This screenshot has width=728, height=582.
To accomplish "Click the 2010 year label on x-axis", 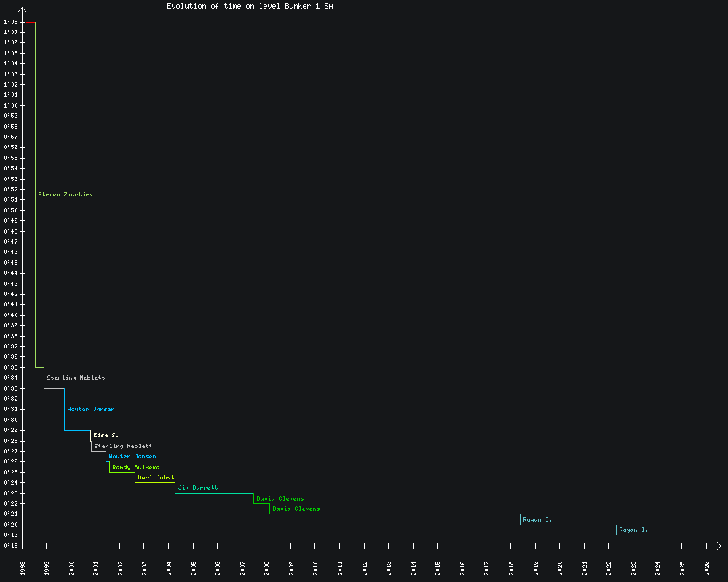I will pos(316,568).
